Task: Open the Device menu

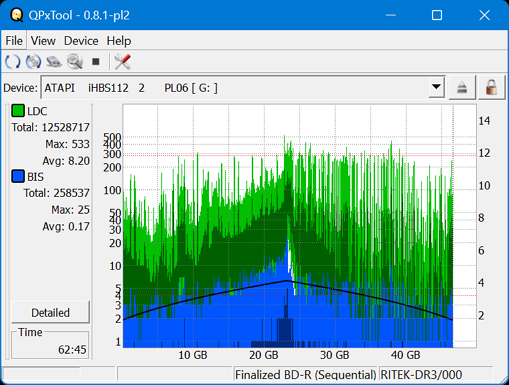Action: tap(81, 41)
